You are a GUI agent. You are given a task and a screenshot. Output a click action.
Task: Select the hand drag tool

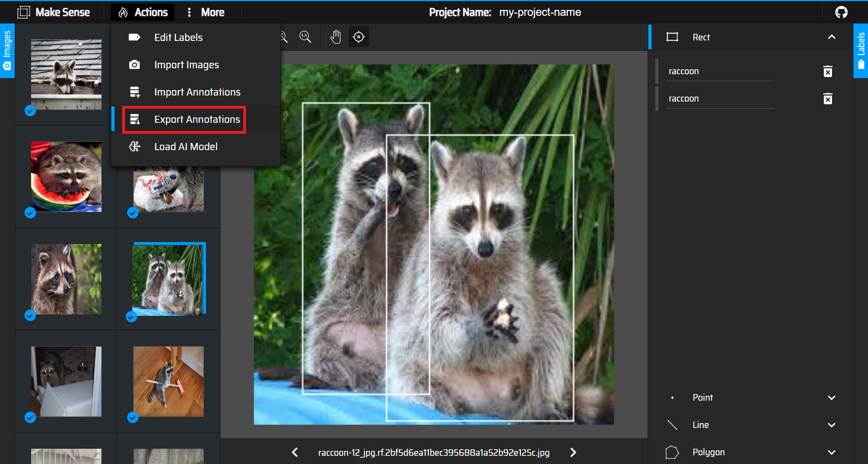tap(336, 37)
